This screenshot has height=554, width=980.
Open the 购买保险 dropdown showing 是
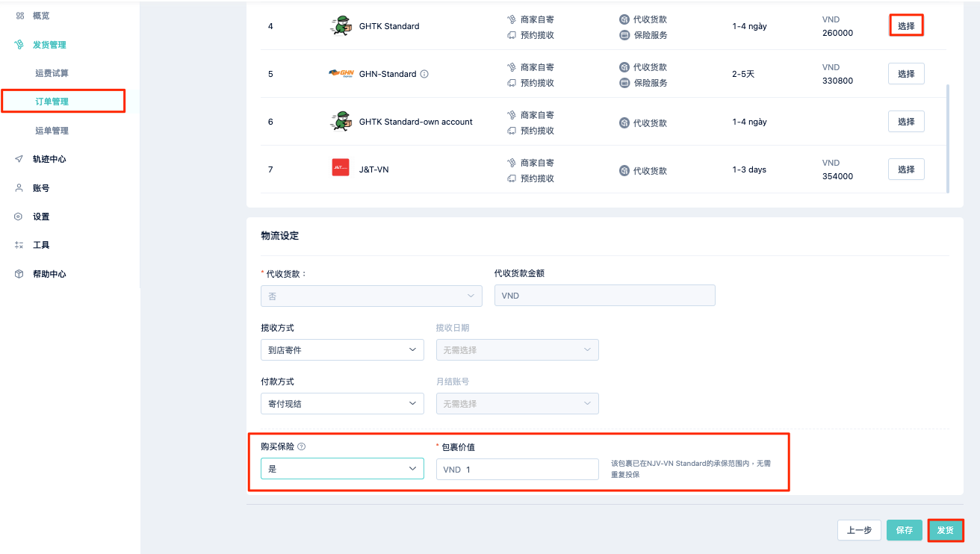click(x=342, y=469)
